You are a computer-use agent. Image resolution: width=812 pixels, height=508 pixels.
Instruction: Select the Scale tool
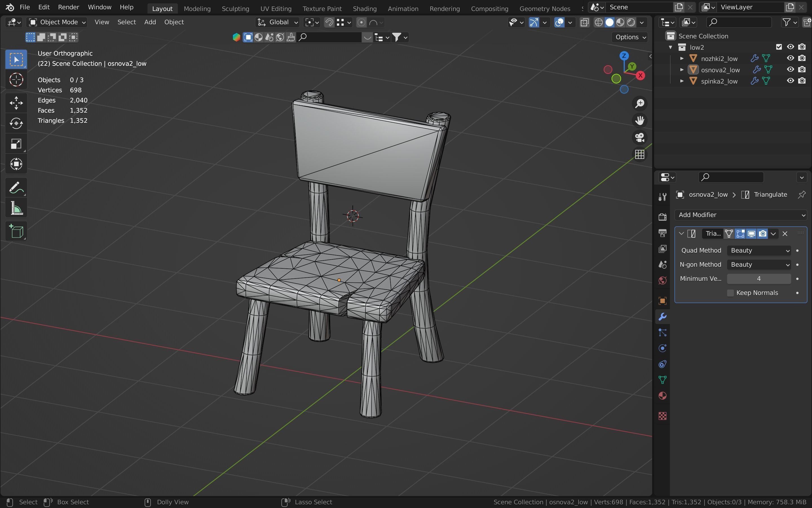[x=16, y=144]
